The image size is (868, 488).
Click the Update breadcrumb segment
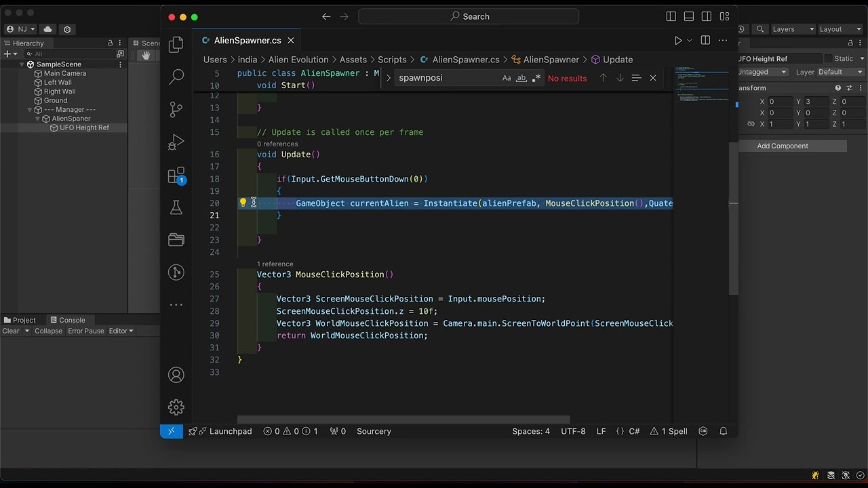coord(612,60)
